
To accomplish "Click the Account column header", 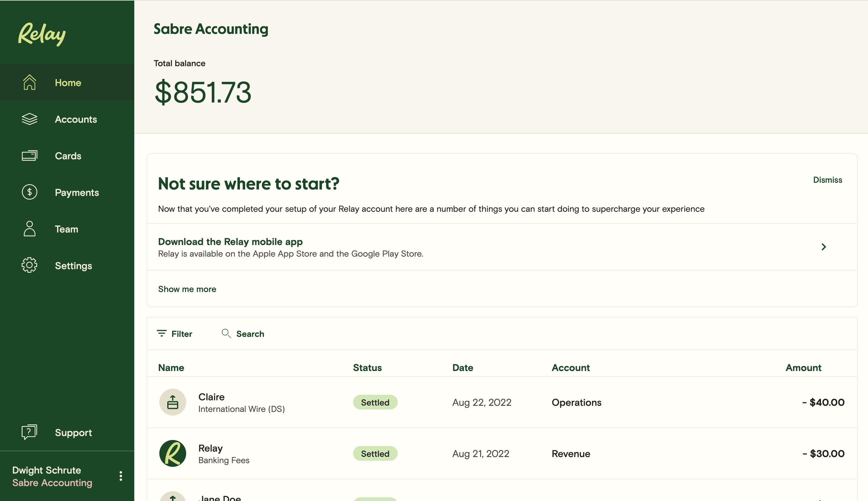I will click(x=571, y=367).
